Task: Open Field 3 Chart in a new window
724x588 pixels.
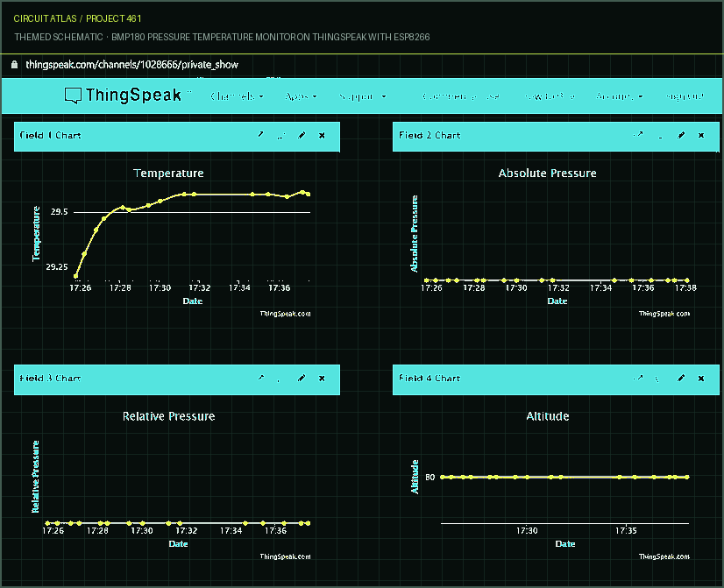Action: 261,378
